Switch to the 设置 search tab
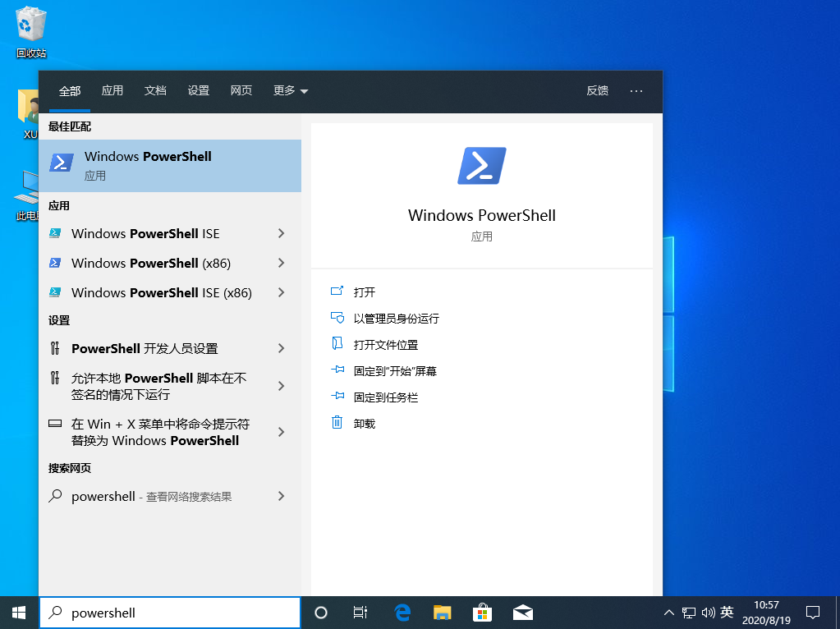Screen dimensions: 840x629 click(x=198, y=90)
